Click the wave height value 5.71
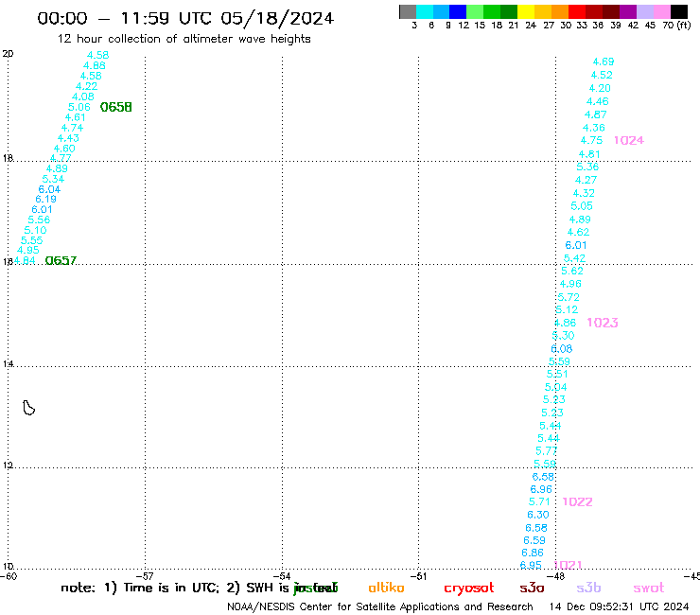 click(x=539, y=502)
